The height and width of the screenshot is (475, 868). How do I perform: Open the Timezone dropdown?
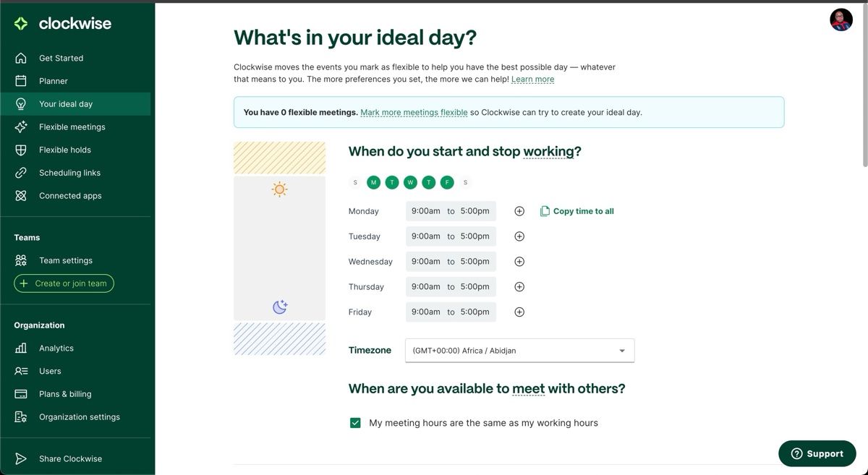[x=519, y=350]
